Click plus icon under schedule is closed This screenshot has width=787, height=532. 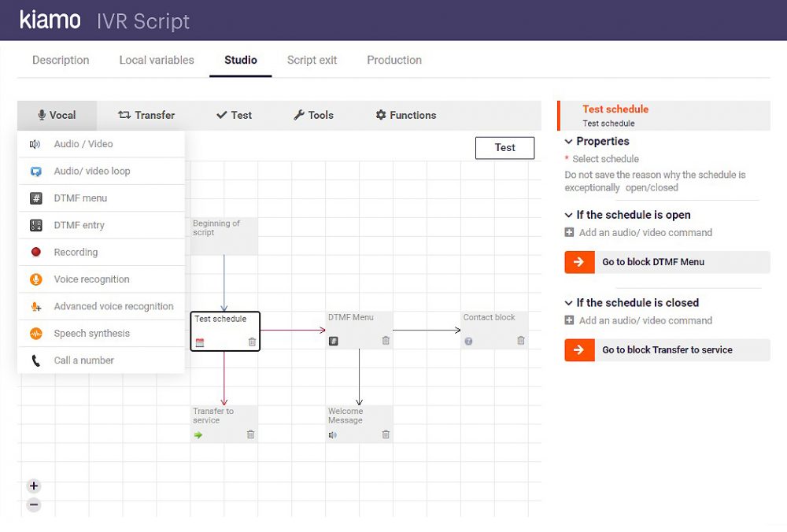(x=569, y=320)
